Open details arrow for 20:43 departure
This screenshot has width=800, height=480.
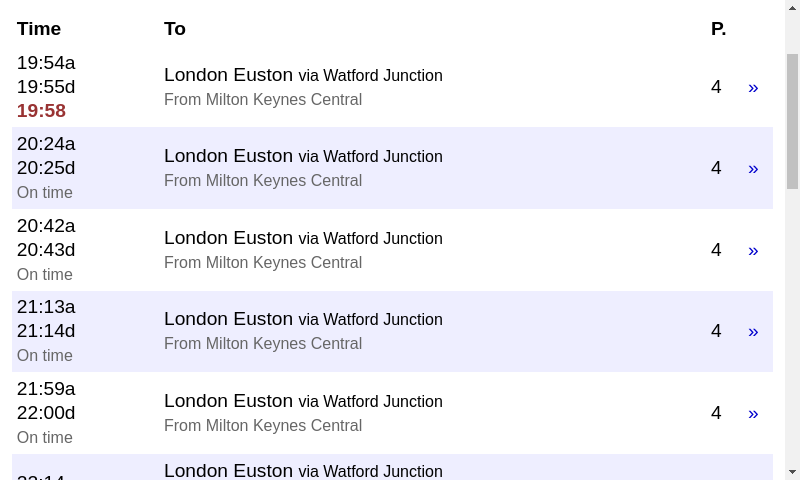(x=753, y=250)
